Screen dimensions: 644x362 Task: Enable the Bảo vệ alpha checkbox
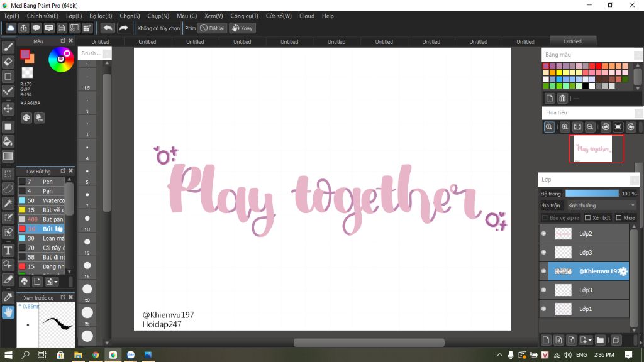[x=545, y=217]
